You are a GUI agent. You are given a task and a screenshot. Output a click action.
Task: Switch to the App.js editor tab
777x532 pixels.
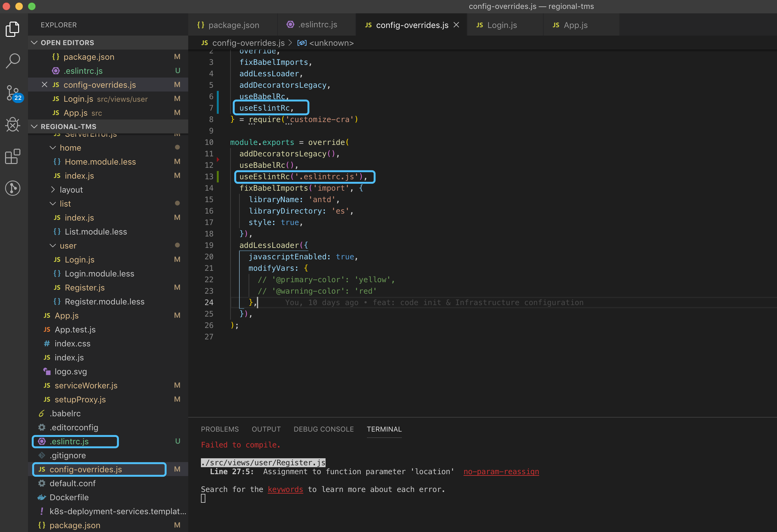581,25
